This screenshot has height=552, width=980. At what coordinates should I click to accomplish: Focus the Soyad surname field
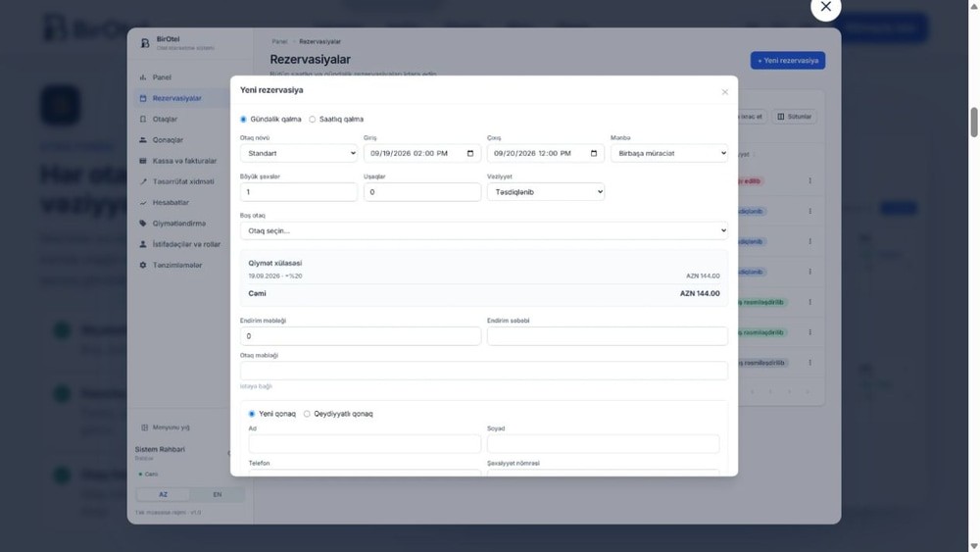tap(603, 444)
